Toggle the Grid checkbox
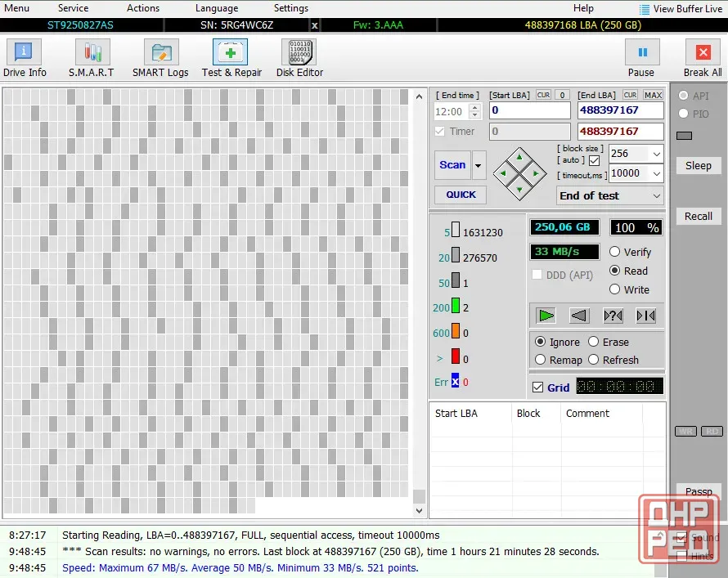Image resolution: width=728 pixels, height=578 pixels. pyautogui.click(x=537, y=388)
